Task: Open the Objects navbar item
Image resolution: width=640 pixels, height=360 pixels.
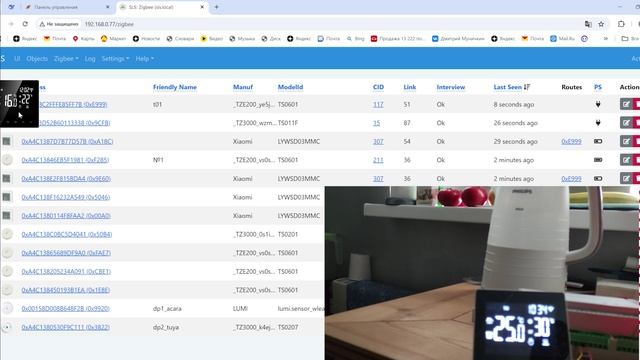Action: tap(37, 59)
